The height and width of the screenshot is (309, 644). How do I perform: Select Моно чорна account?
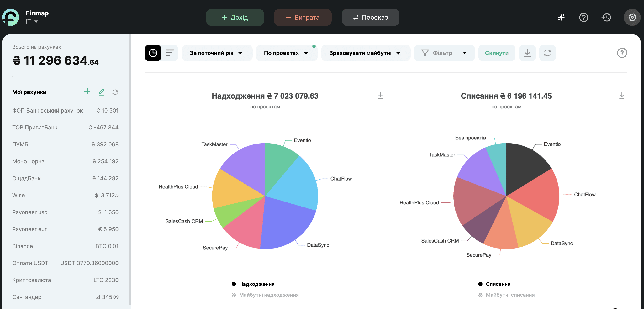pyautogui.click(x=65, y=161)
